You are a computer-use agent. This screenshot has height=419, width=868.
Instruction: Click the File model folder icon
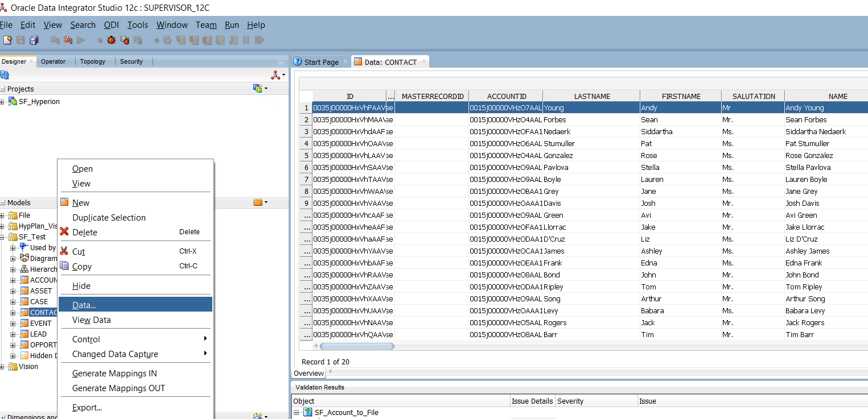[13, 215]
